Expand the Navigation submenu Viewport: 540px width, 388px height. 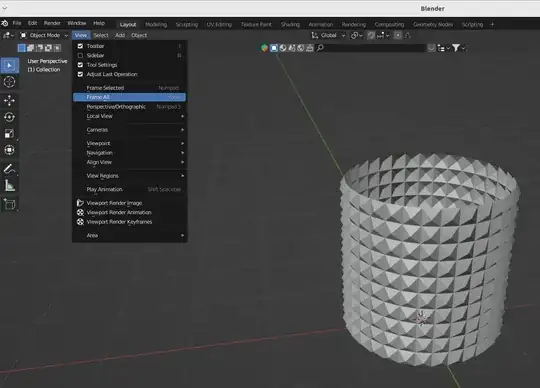point(130,153)
